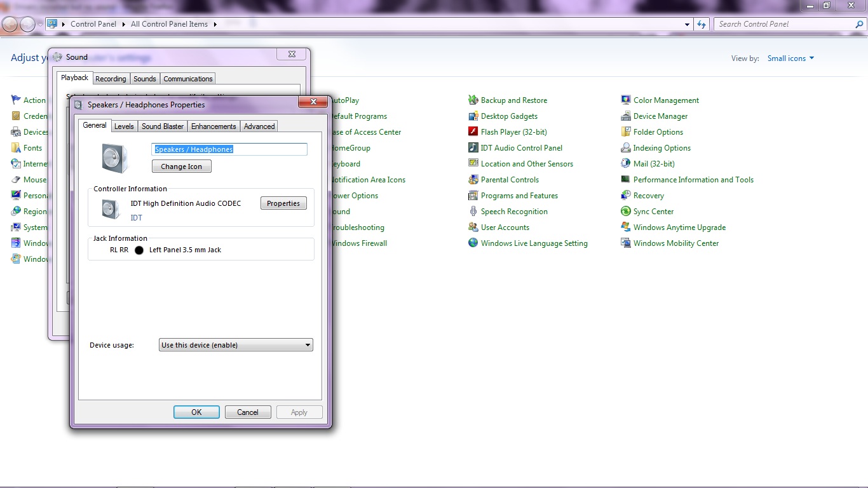Click the Mouse icon in Control Panel
The width and height of the screenshot is (868, 488).
[16, 180]
